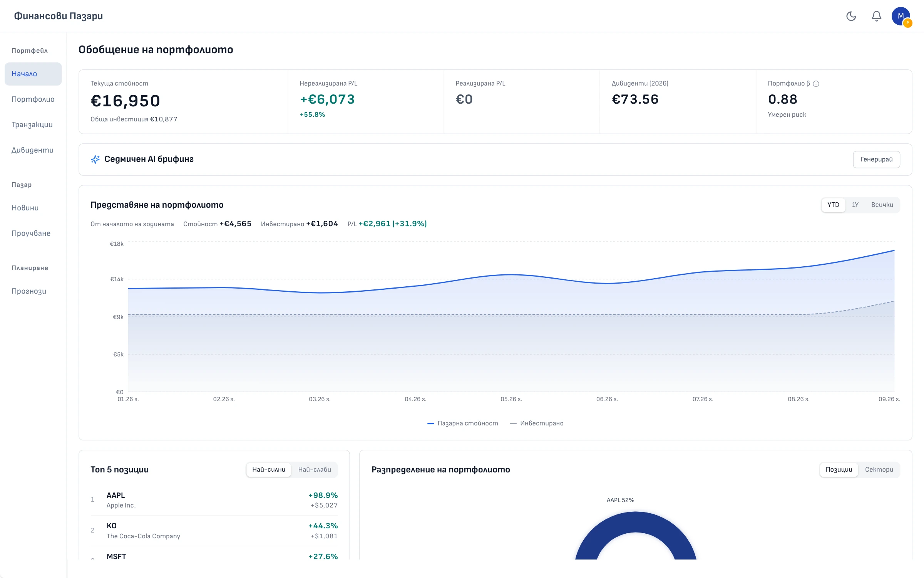The height and width of the screenshot is (578, 924).
Task: Click the 05.26 г. axis label
Action: pyautogui.click(x=511, y=399)
